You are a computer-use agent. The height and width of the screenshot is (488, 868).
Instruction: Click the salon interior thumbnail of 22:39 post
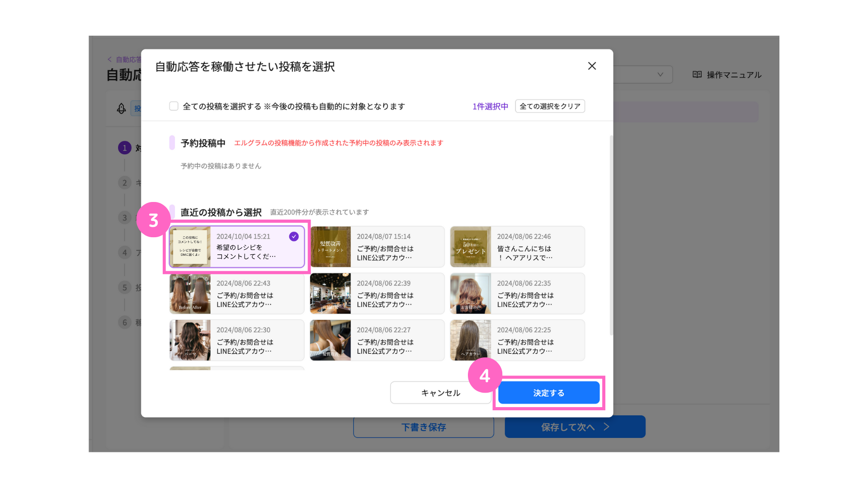tap(330, 294)
